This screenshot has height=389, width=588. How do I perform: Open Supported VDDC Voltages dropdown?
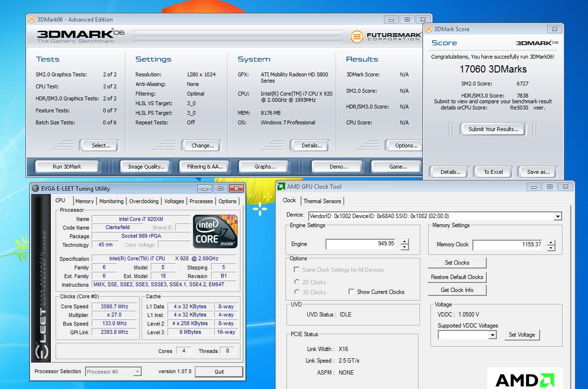coord(492,335)
